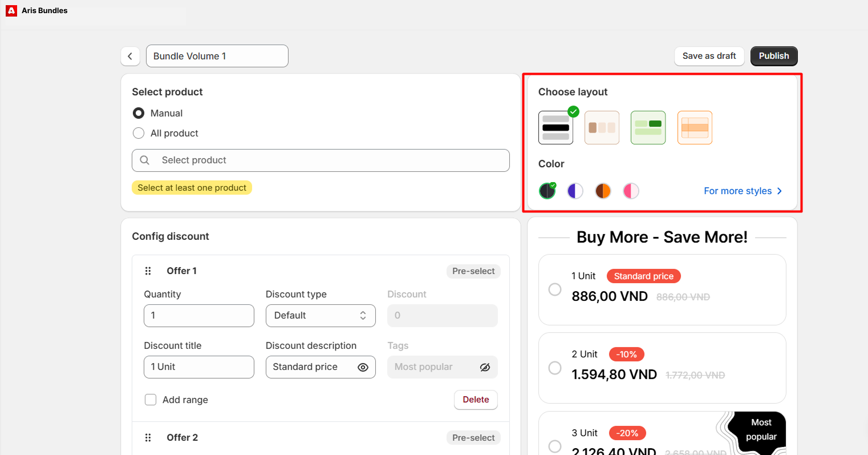The height and width of the screenshot is (455, 868).
Task: Click the 'Config discount' heading
Action: tap(171, 236)
